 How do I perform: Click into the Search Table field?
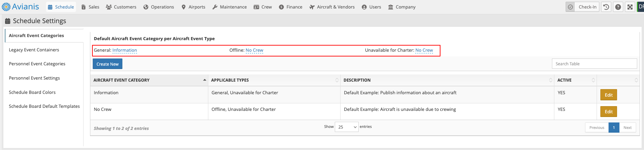(x=594, y=64)
